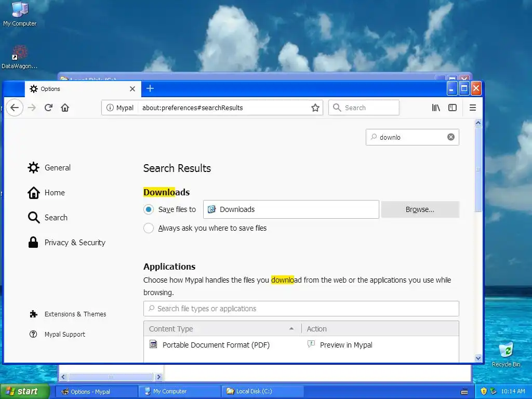The height and width of the screenshot is (399, 532).
Task: Click Local Disk window horizontal scrollbar right arrow
Action: [158, 377]
